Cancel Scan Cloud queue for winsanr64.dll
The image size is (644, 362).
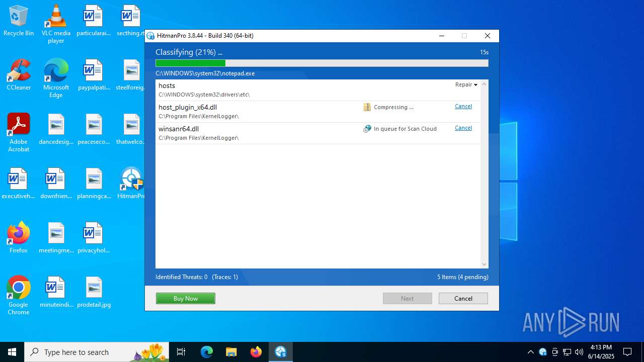tap(463, 128)
